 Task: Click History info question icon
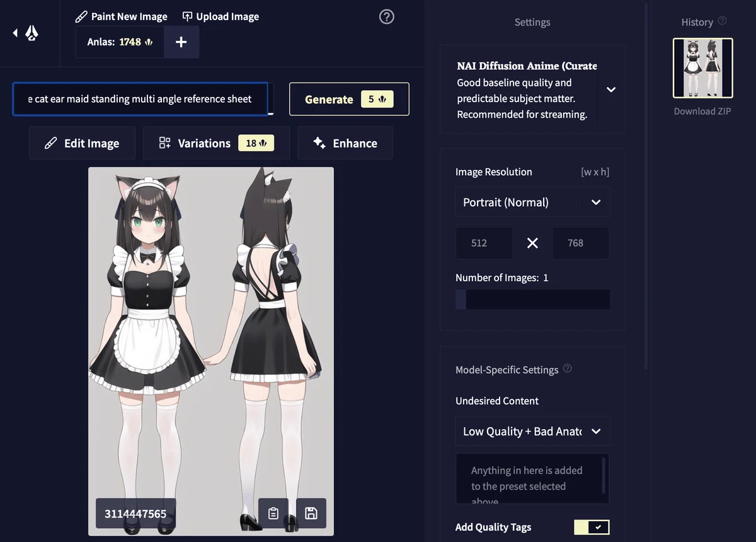point(722,21)
